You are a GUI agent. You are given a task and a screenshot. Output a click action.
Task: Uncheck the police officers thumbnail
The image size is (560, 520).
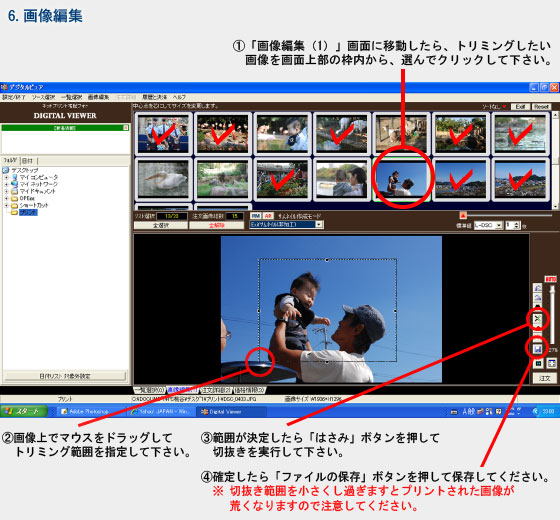(164, 134)
